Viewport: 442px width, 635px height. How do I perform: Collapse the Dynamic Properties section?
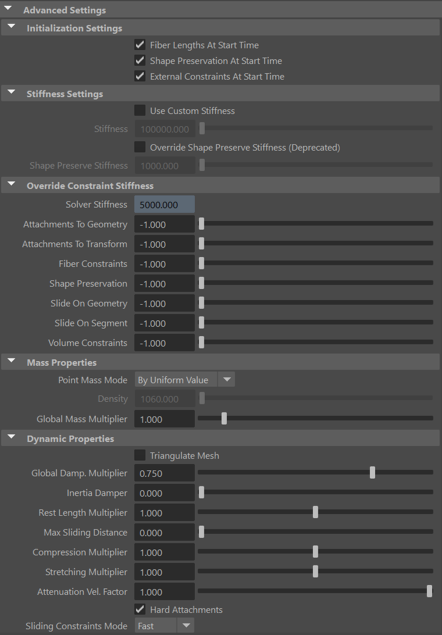pos(11,437)
